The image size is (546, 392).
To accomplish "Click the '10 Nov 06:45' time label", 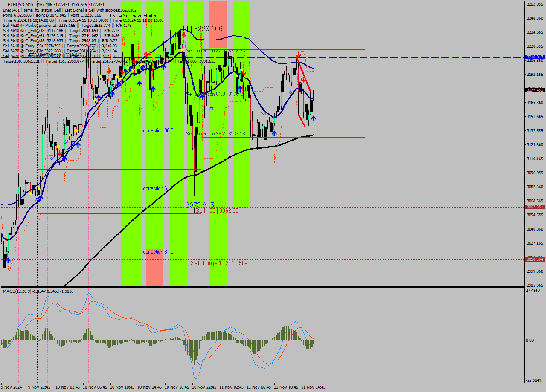I will tap(94, 387).
